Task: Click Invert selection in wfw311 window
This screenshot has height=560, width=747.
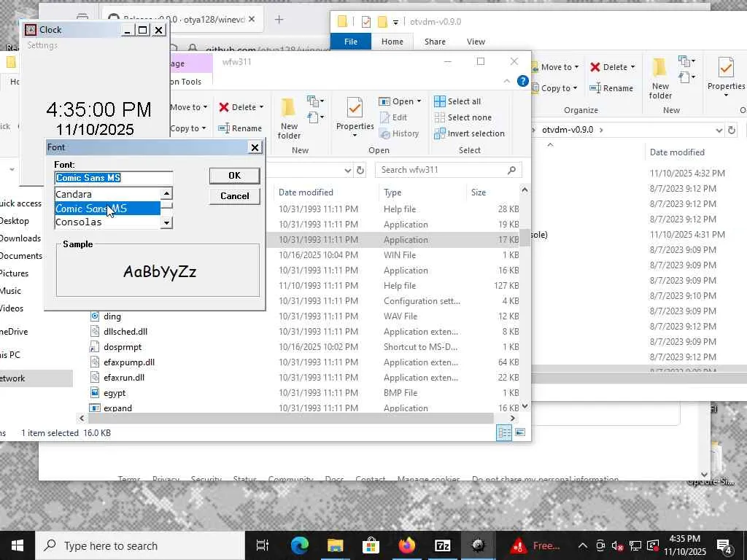Action: [x=469, y=133]
